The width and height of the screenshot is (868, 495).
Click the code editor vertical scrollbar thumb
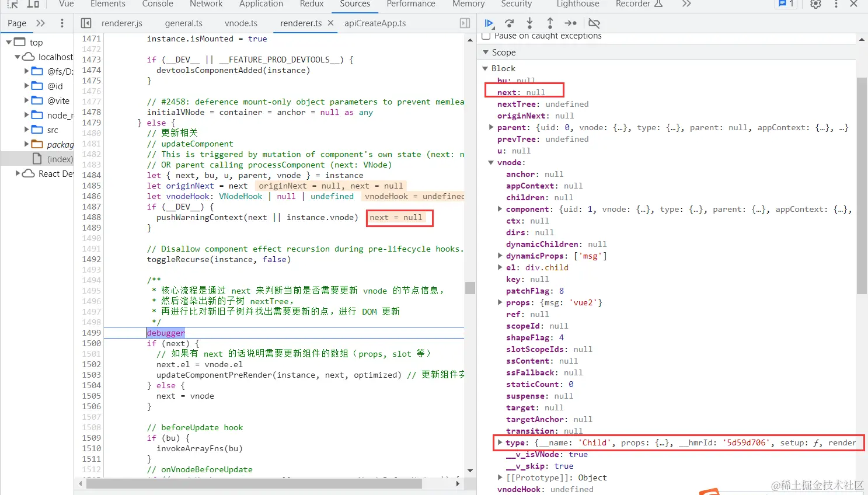(470, 288)
